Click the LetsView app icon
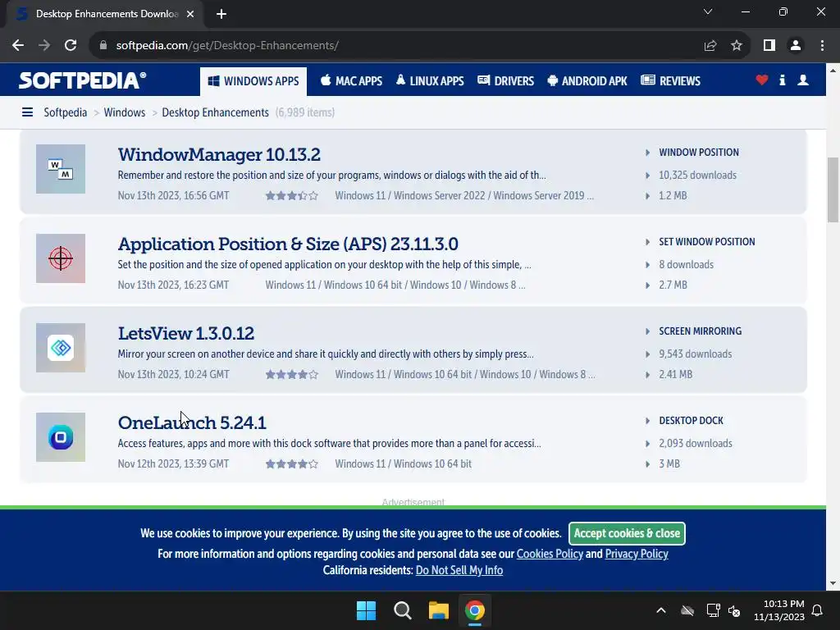Viewport: 840px width, 630px height. 61,348
